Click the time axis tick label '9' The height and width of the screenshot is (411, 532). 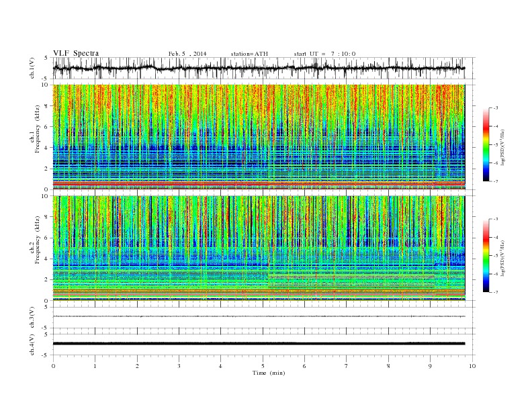430,366
